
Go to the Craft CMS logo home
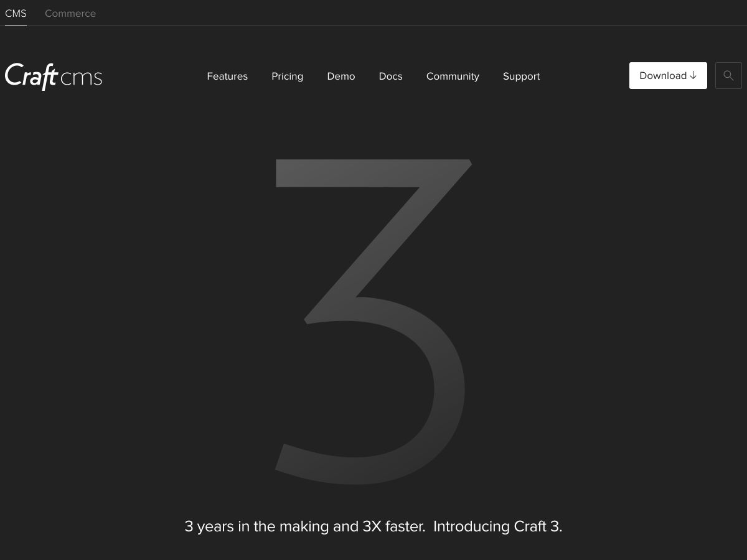[54, 76]
